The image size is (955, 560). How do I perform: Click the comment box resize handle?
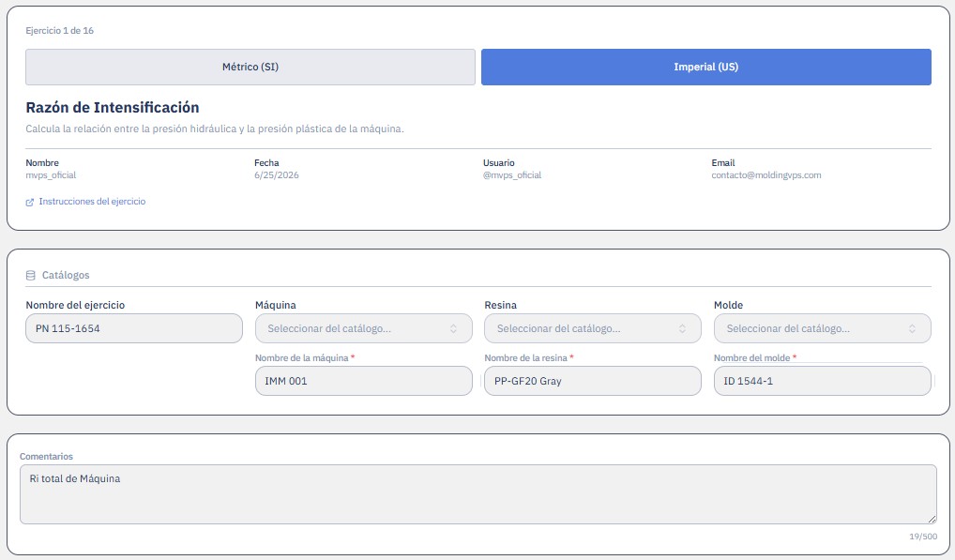932,520
